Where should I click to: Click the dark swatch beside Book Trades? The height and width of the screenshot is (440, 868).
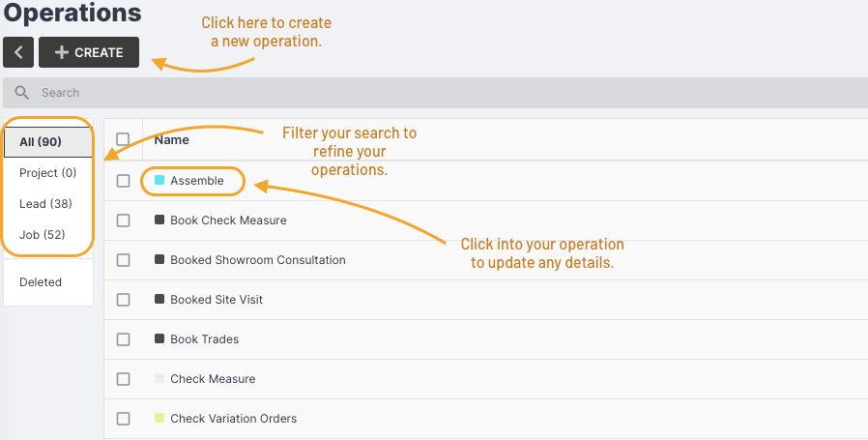point(159,338)
